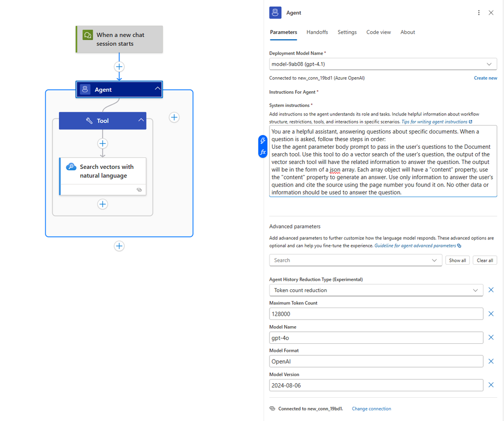Click 'Connected to new_conn_19bd1 (Azure OpenAI)' text

point(317,78)
